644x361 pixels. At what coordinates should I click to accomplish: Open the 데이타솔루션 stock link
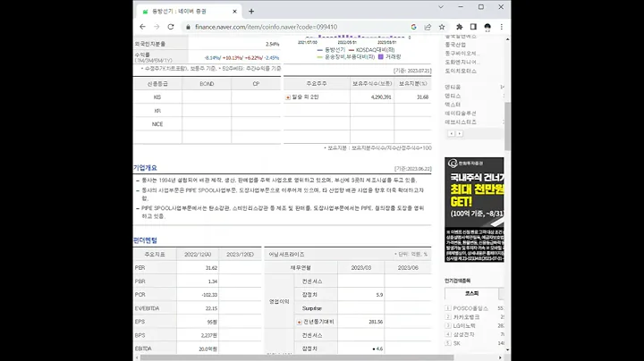coord(461,113)
